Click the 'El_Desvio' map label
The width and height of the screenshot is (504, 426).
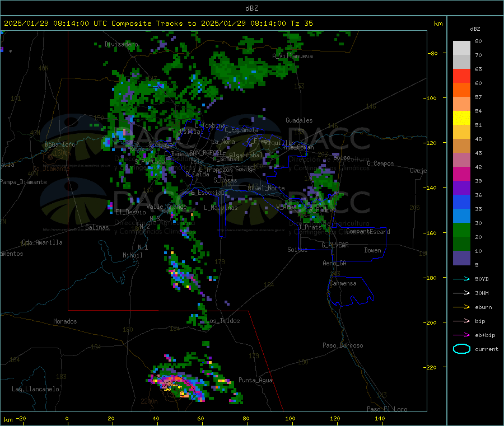[130, 212]
